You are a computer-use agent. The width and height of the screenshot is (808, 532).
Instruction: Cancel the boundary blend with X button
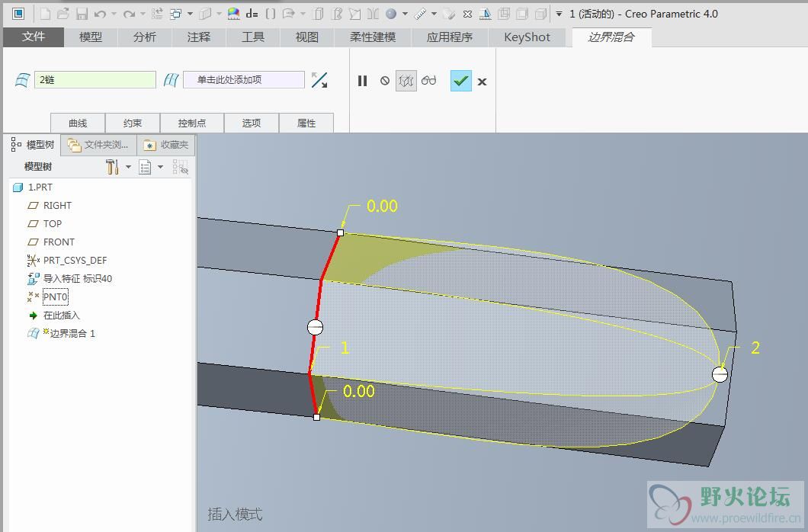point(482,82)
